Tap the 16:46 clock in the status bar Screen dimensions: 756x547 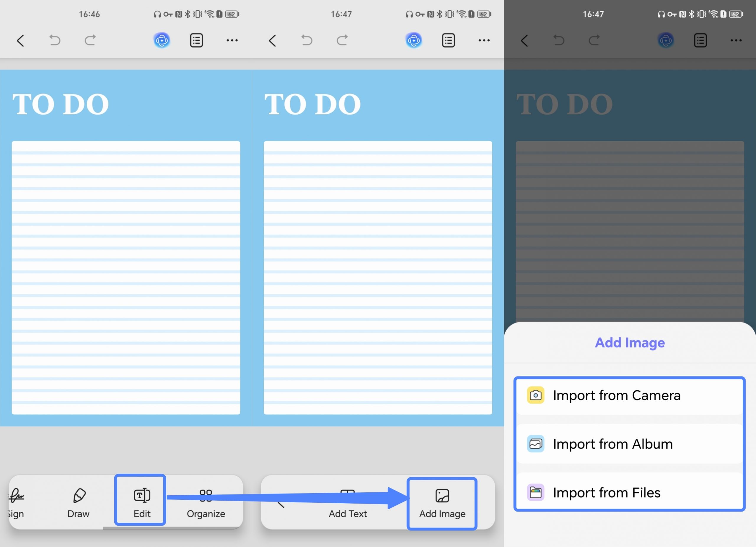coord(89,14)
